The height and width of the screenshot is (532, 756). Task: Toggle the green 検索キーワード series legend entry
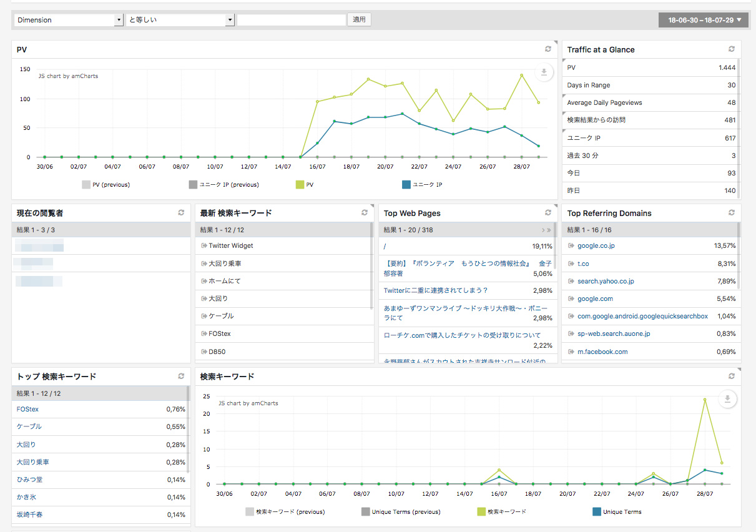[x=501, y=512]
